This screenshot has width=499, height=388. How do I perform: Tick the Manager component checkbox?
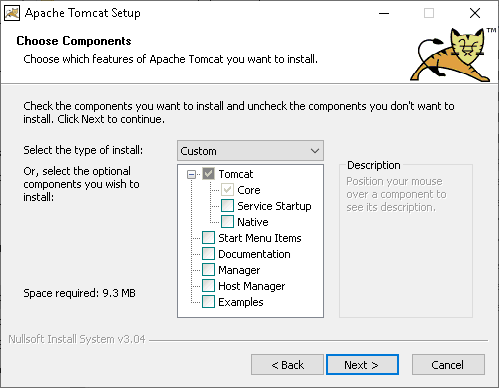click(x=209, y=270)
